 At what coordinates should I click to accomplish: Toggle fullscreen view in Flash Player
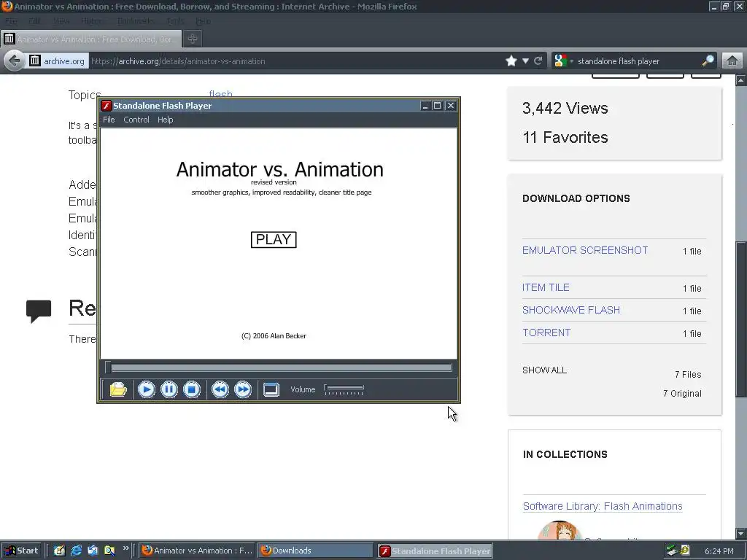(x=271, y=389)
